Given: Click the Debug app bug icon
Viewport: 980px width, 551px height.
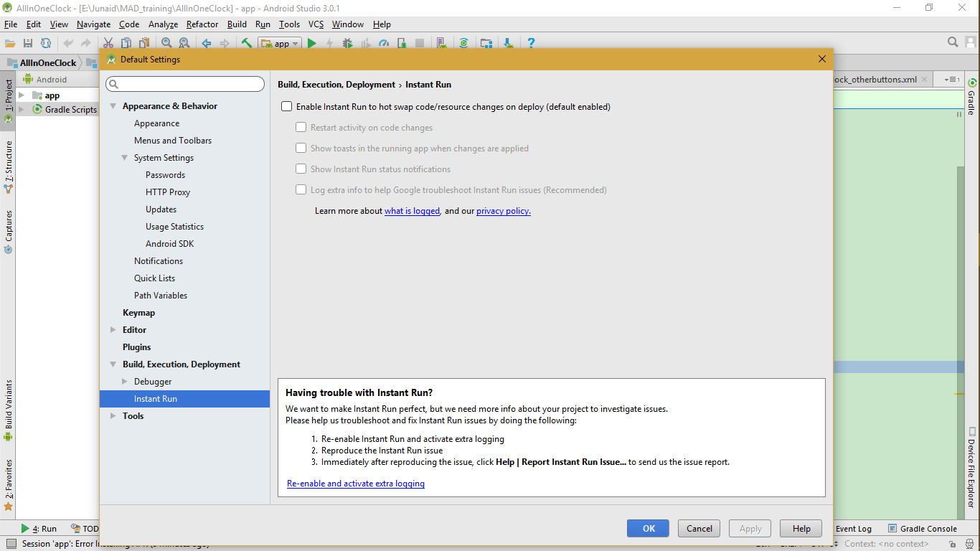Looking at the screenshot, I should pos(347,43).
